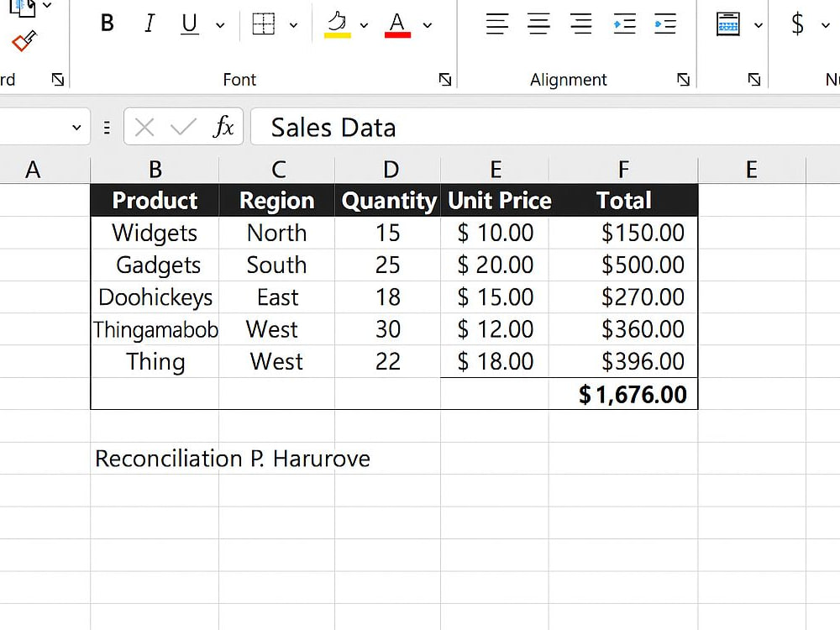Toggle Underline formatting
Image resolution: width=840 pixels, height=630 pixels.
coord(190,24)
